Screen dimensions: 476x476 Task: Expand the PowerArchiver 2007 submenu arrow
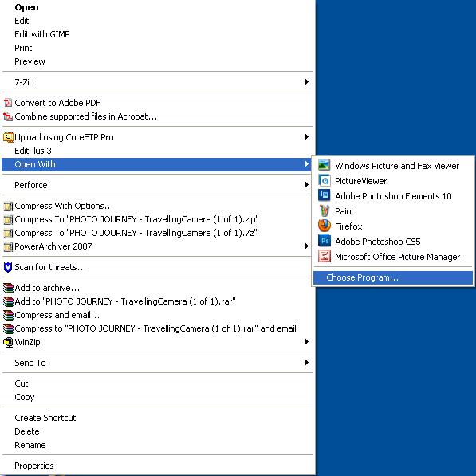[307, 246]
